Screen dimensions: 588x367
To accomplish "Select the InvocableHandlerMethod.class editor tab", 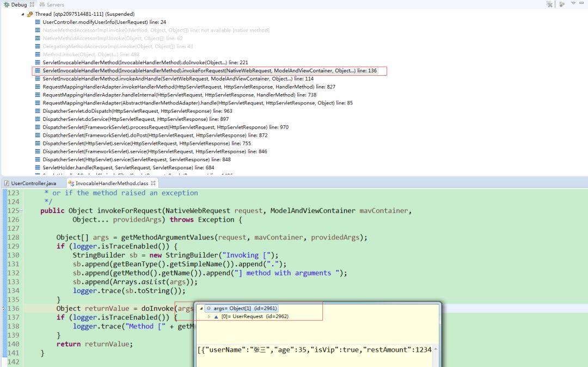I will coord(112,183).
